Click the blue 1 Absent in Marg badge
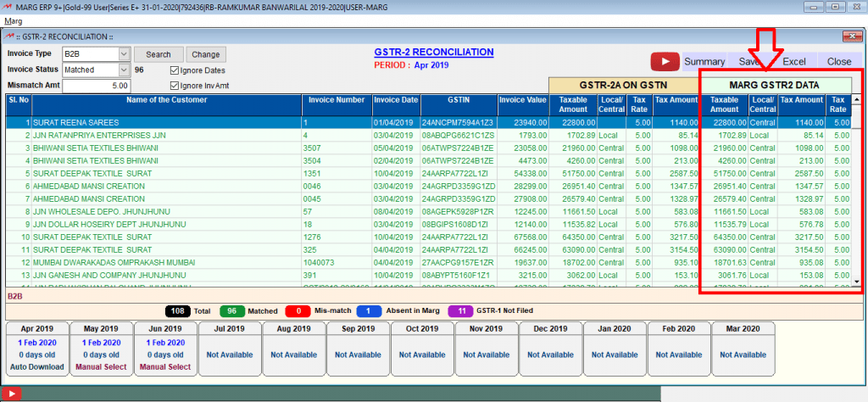The height and width of the screenshot is (402, 868). (x=370, y=311)
